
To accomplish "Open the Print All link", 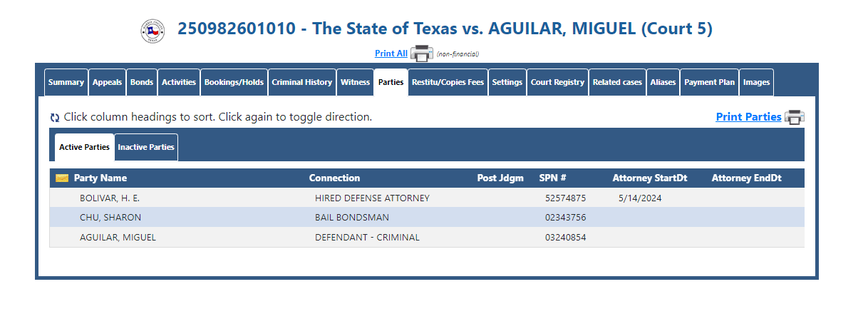I will click(391, 54).
